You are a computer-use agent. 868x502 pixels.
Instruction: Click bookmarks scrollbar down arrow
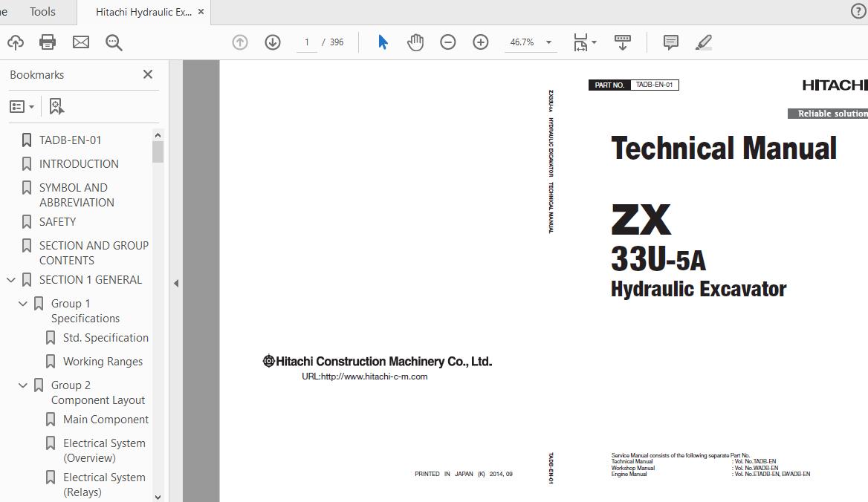pyautogui.click(x=158, y=497)
